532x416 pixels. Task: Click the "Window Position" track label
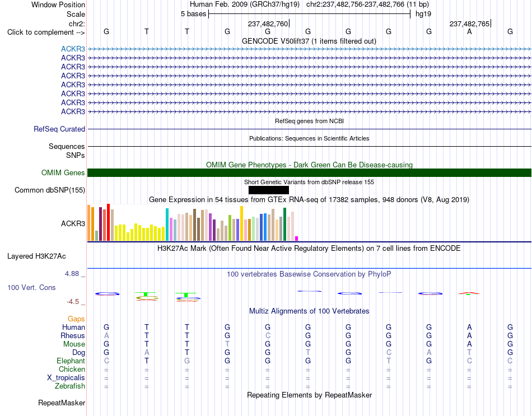point(58,4)
